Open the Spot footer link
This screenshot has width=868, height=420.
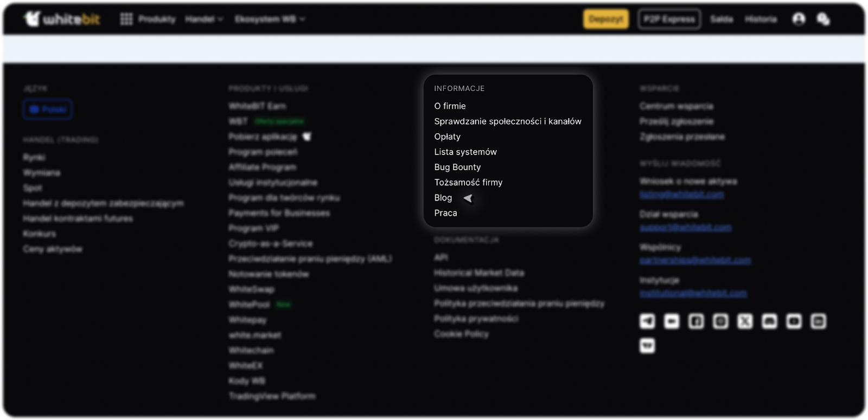[33, 188]
